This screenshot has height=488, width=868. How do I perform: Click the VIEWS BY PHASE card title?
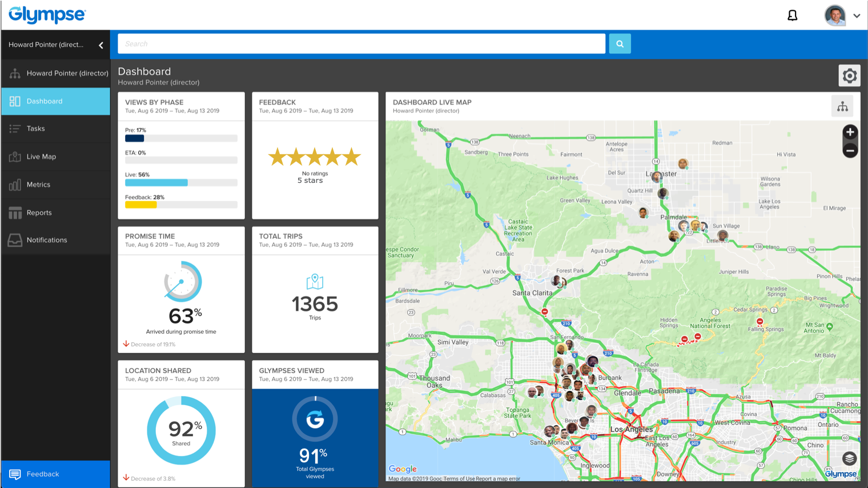154,102
